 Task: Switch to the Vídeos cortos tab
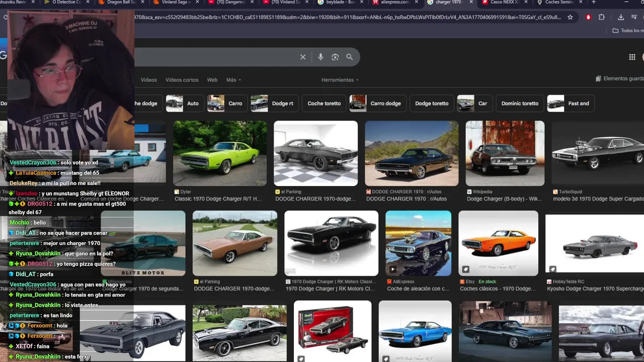coord(182,80)
